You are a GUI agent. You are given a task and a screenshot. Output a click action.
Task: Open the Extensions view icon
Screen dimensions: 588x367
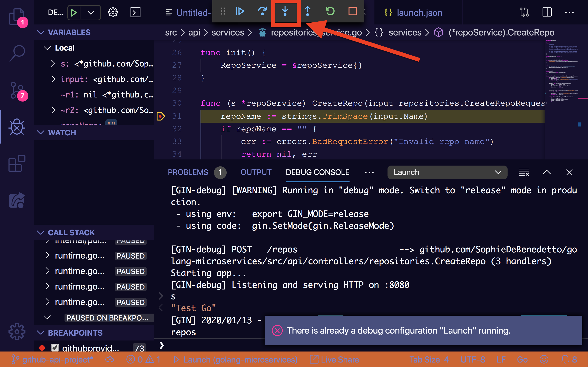point(17,163)
